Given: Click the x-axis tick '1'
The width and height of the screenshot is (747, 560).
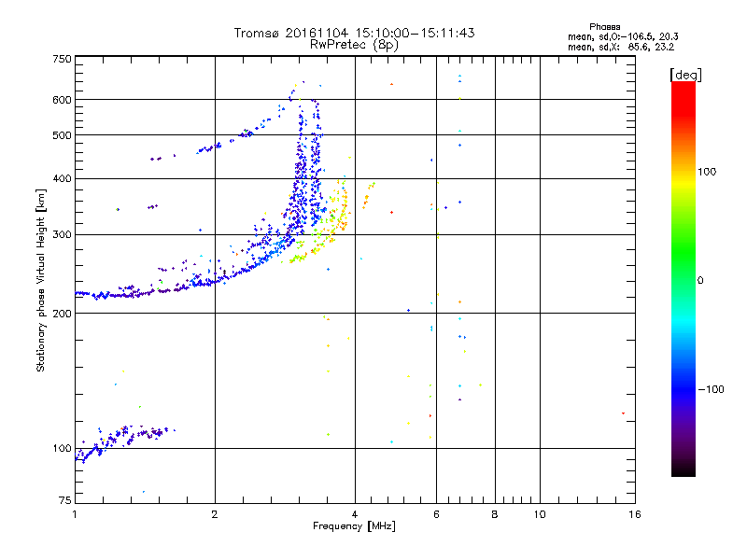Looking at the screenshot, I should pyautogui.click(x=75, y=514).
